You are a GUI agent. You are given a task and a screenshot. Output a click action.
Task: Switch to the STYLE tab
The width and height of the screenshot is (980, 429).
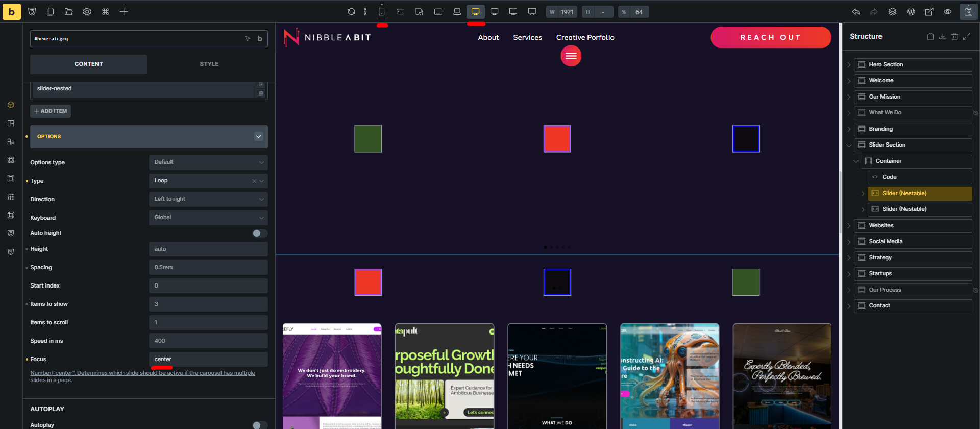[209, 64]
